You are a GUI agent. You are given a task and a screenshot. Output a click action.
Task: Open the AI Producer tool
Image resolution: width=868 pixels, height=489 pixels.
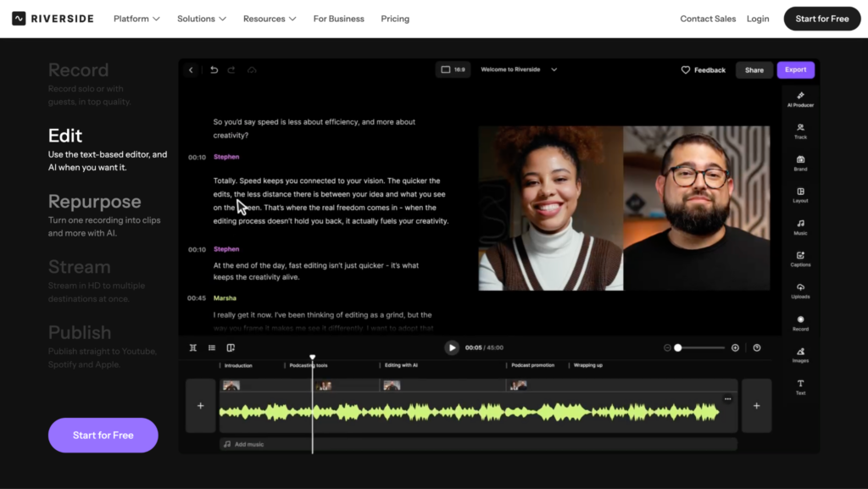[800, 99]
